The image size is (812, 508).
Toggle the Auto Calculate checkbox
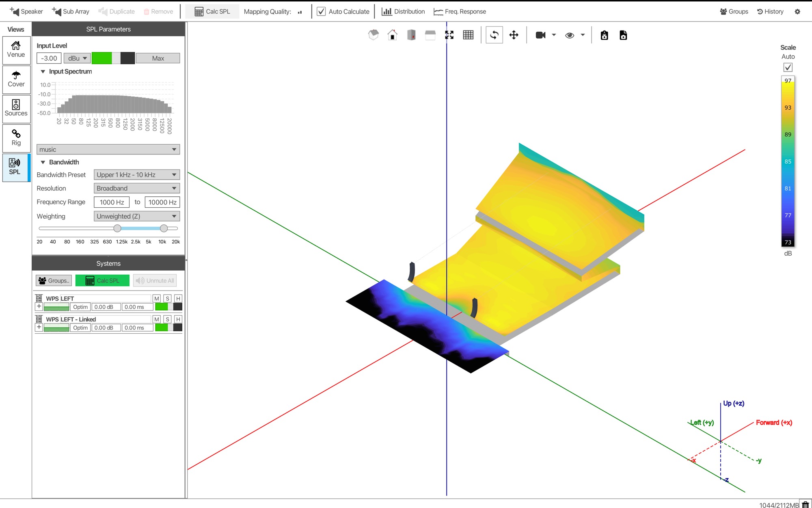click(321, 11)
